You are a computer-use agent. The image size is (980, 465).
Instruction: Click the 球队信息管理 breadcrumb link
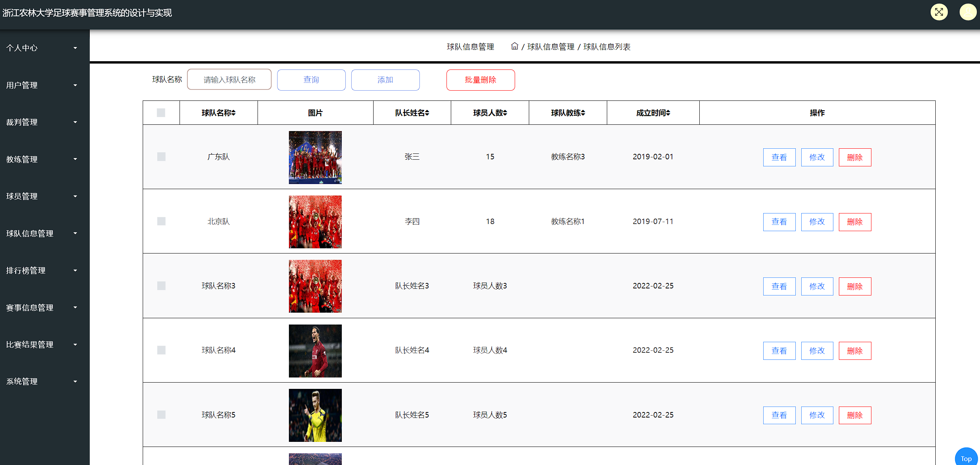coord(551,47)
